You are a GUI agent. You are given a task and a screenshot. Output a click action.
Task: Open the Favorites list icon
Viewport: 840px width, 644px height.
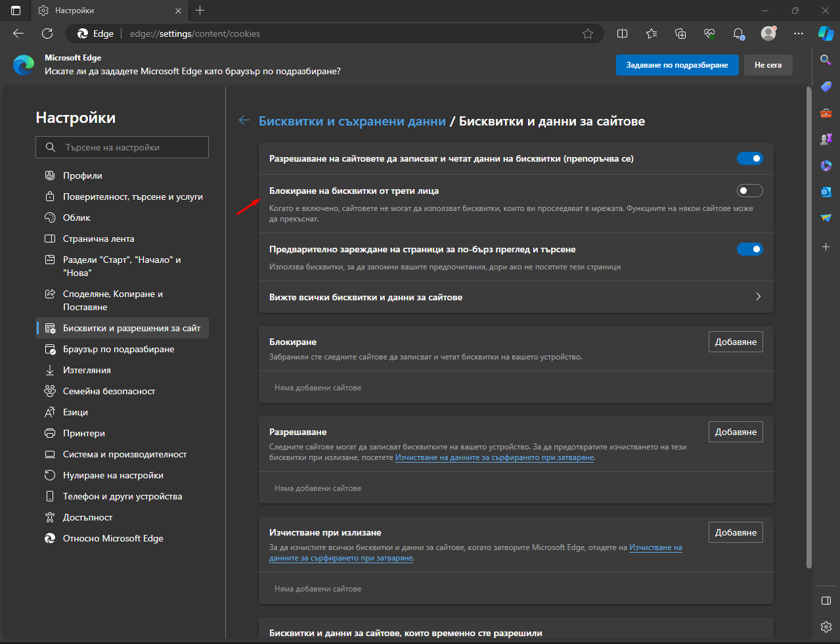point(652,34)
